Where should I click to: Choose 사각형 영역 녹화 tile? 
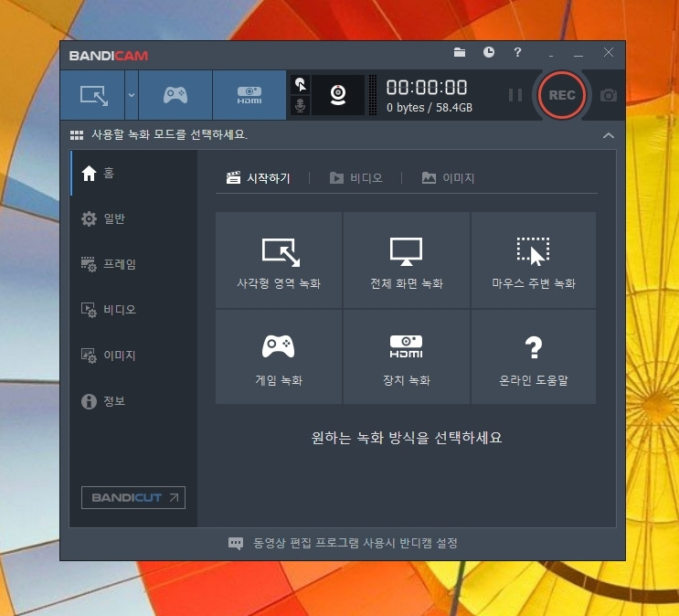point(279,260)
